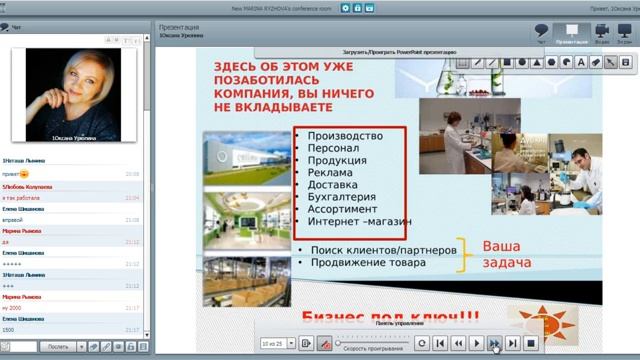Open the color palette tool
The height and width of the screenshot is (360, 640).
coord(567,62)
